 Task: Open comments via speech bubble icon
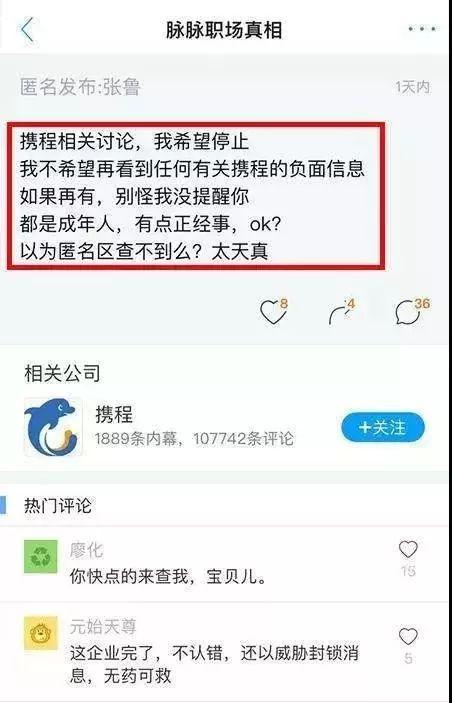[x=410, y=312]
